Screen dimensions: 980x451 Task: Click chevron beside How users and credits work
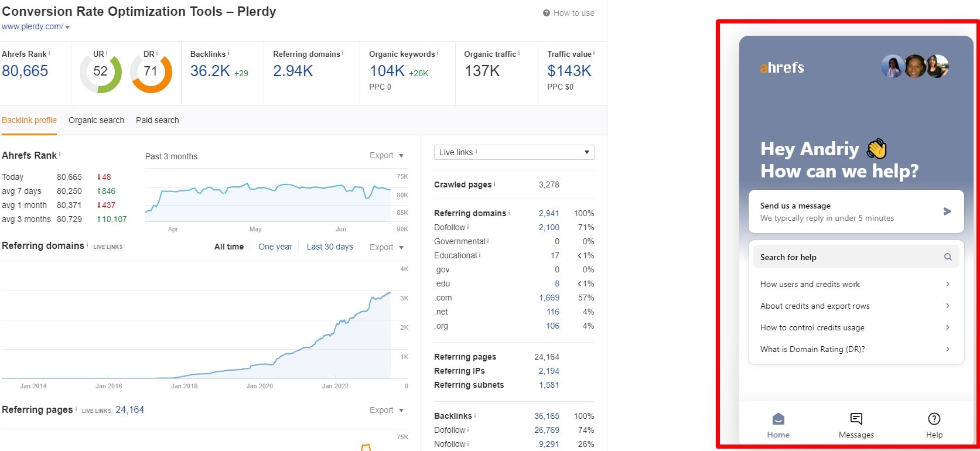pyautogui.click(x=948, y=284)
